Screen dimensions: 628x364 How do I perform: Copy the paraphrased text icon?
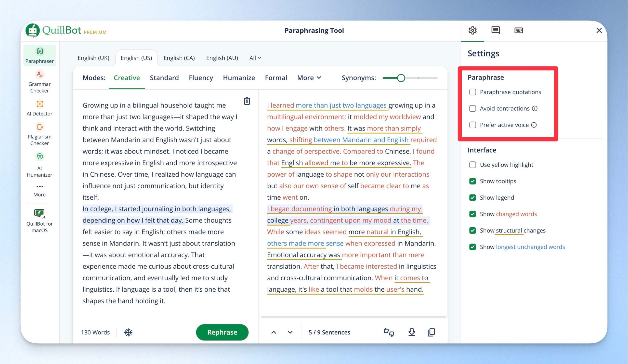tap(431, 332)
